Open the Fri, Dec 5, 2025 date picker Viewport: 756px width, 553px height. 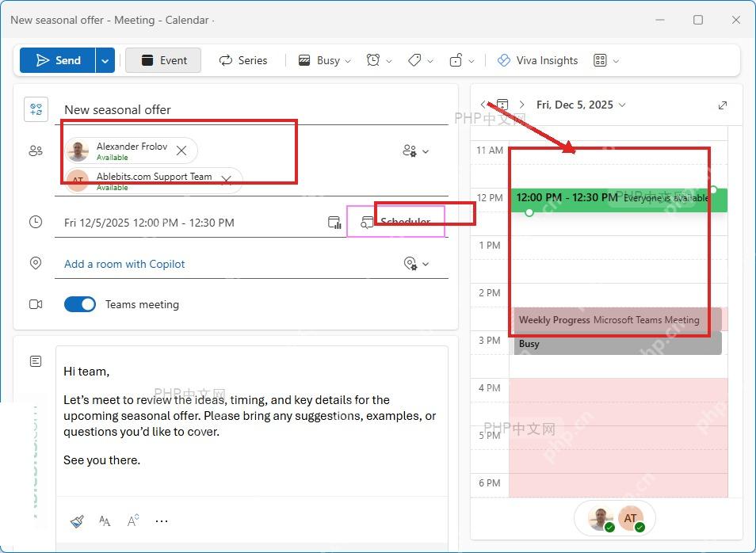tap(581, 105)
